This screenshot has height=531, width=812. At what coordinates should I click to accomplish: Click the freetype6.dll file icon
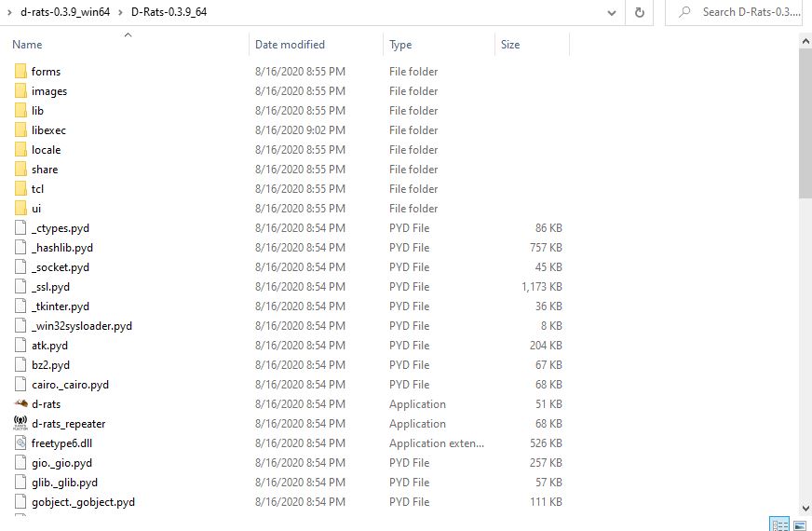22,443
